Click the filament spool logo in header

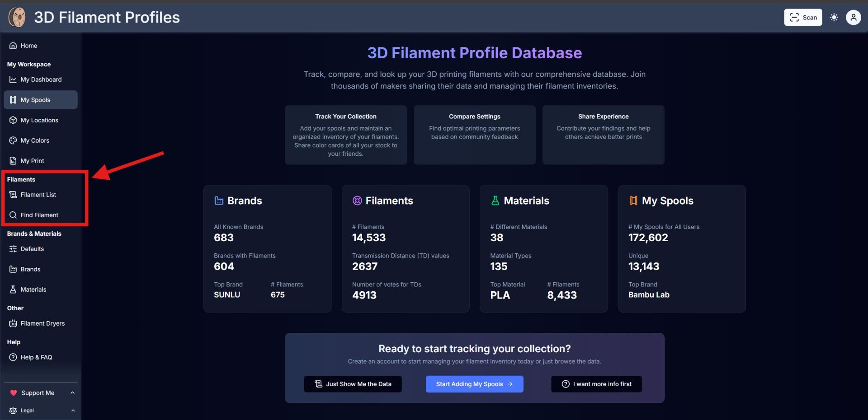click(17, 18)
